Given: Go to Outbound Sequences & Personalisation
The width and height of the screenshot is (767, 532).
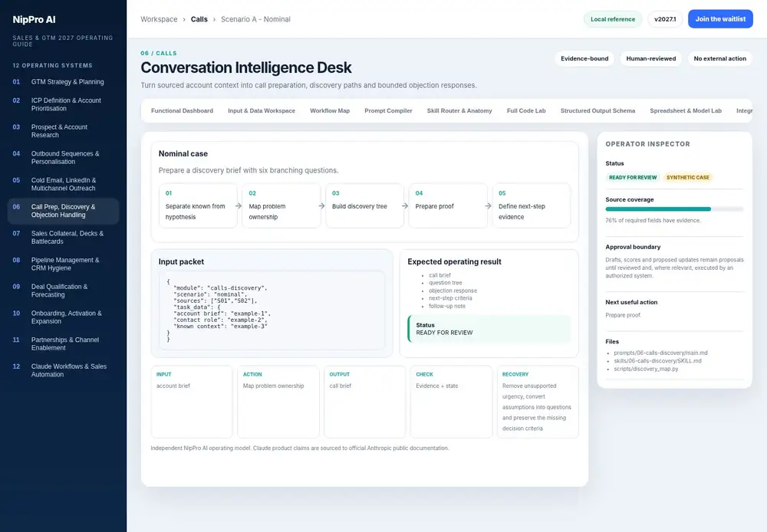Looking at the screenshot, I should [63, 157].
